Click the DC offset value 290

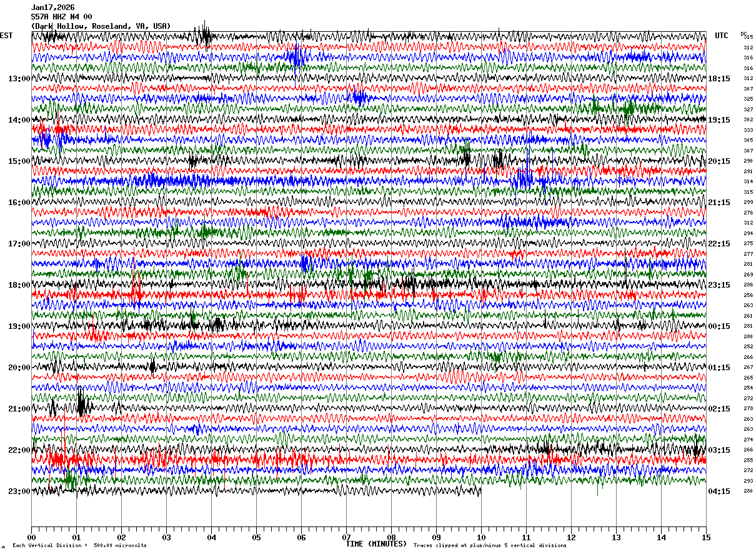point(748,161)
